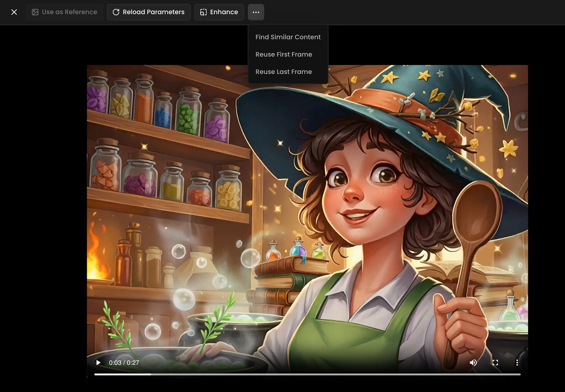Click the Enhance button
565x392 pixels.
(219, 12)
